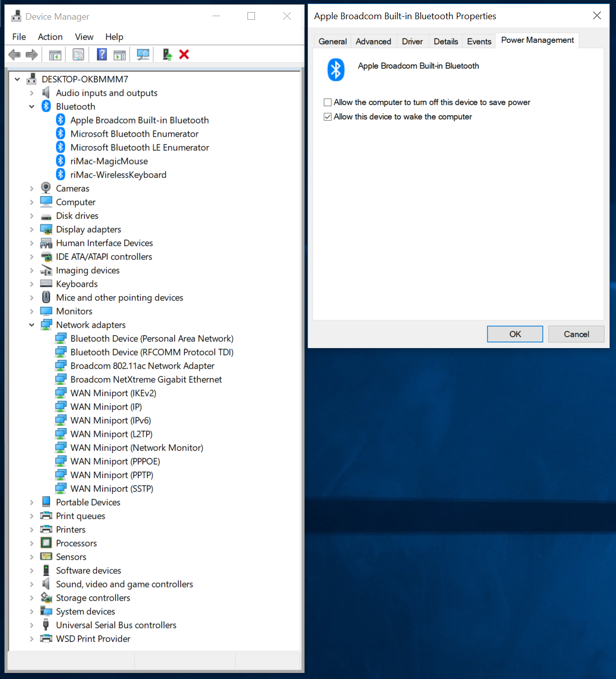
Task: Click the Properties toolbar icon
Action: tap(78, 55)
